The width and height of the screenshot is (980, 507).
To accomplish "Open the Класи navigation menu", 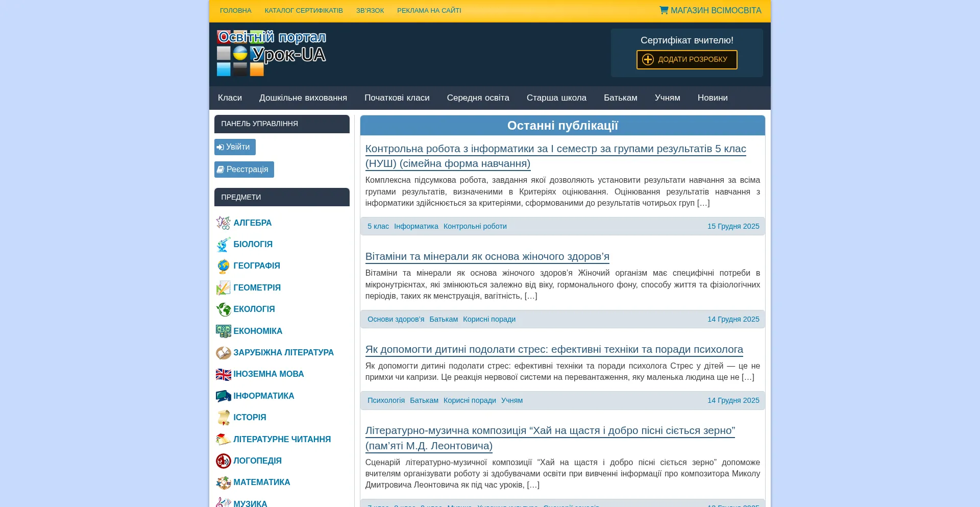I will (230, 98).
